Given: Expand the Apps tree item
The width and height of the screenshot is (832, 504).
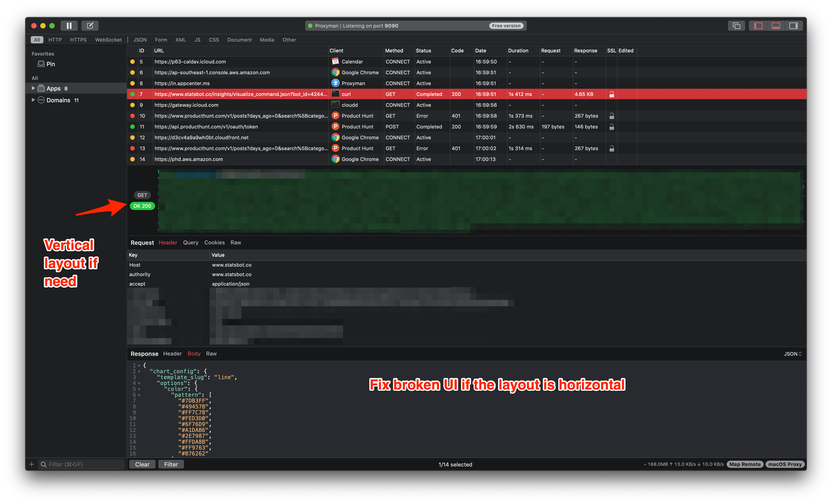Looking at the screenshot, I should [33, 88].
